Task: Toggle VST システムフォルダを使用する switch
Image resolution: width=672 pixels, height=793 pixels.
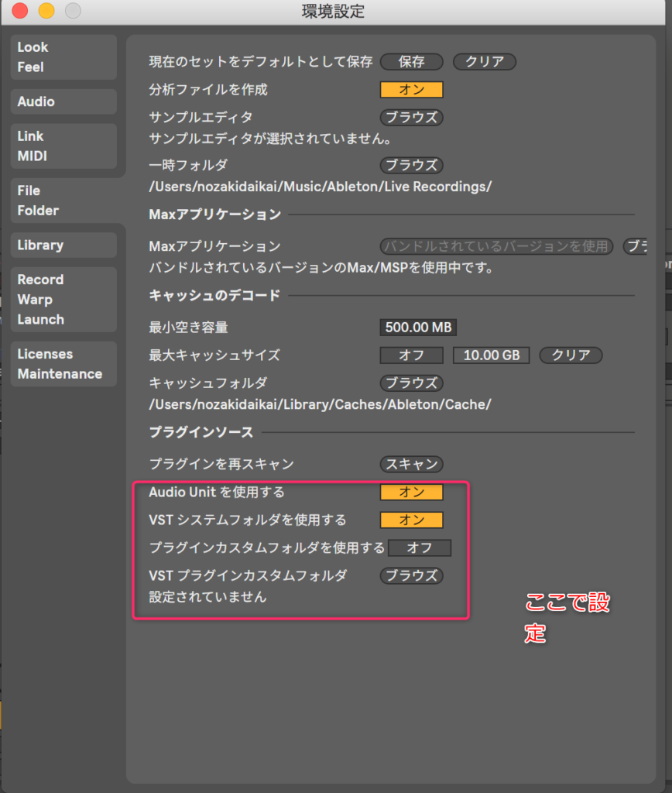Action: [x=411, y=520]
